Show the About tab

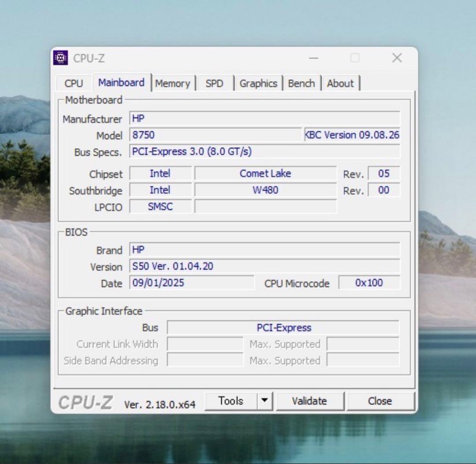point(340,83)
